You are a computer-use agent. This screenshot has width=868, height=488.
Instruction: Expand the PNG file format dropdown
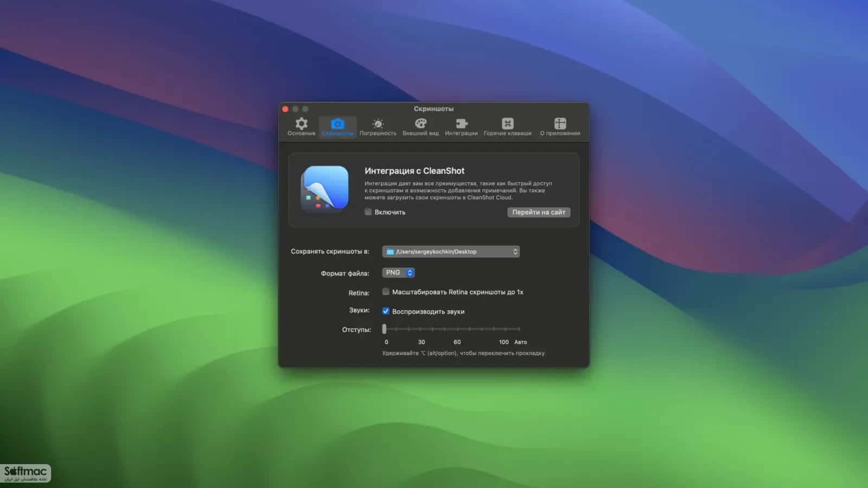[398, 273]
